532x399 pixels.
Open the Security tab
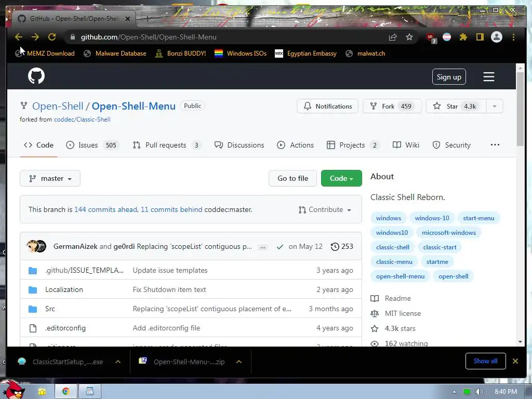[451, 145]
